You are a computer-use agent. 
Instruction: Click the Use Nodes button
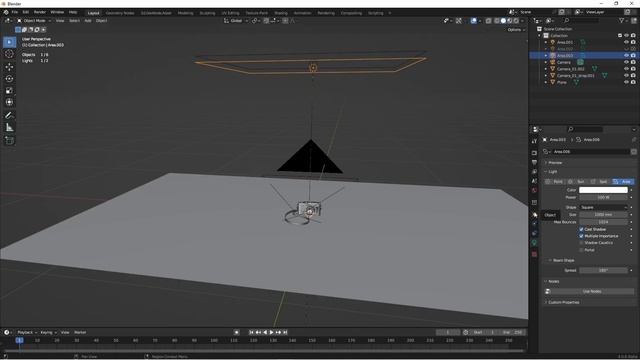592,291
